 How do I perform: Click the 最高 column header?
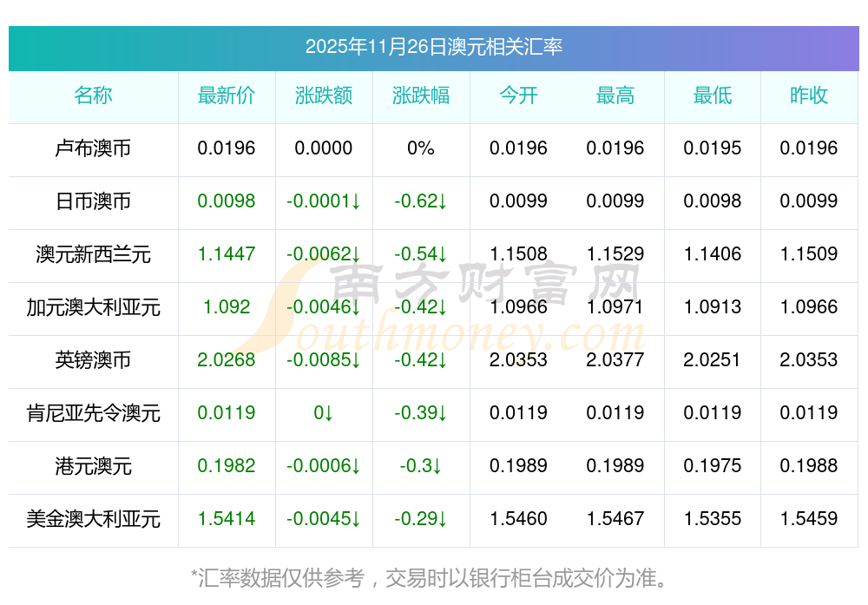point(615,95)
